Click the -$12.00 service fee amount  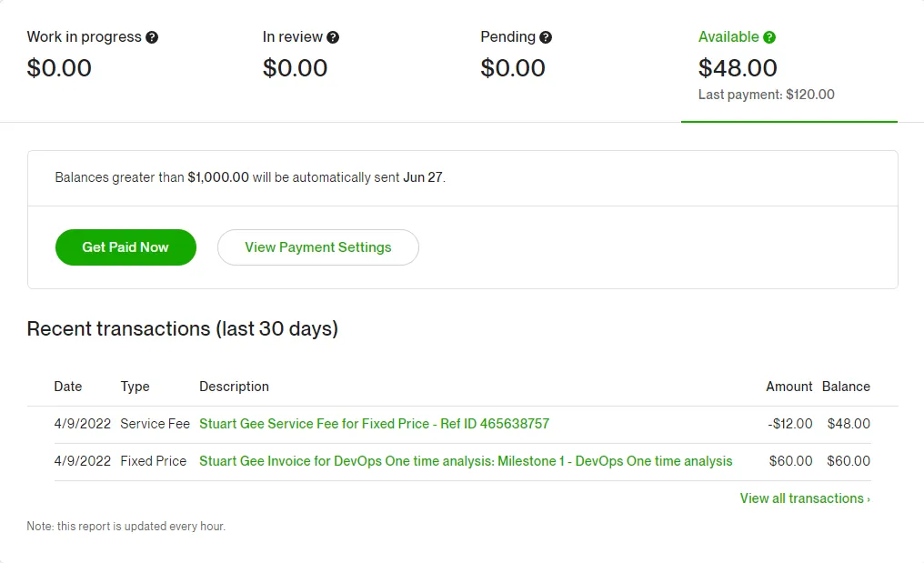(x=788, y=424)
